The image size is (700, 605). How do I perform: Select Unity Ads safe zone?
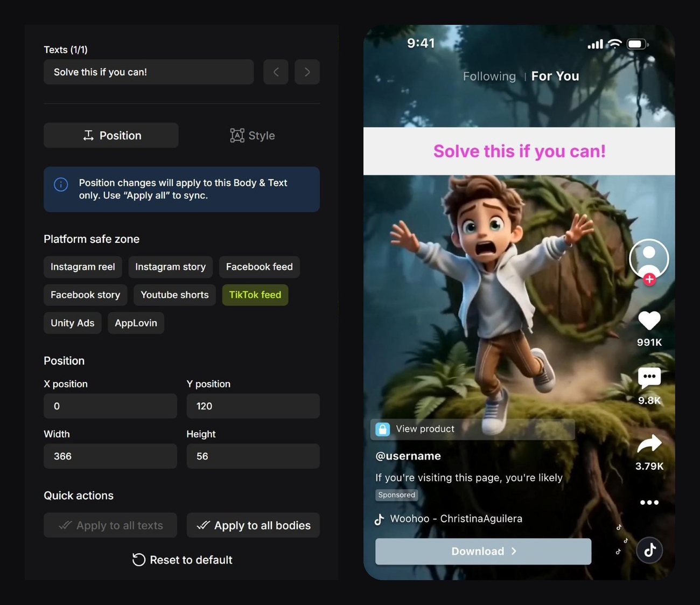click(73, 323)
